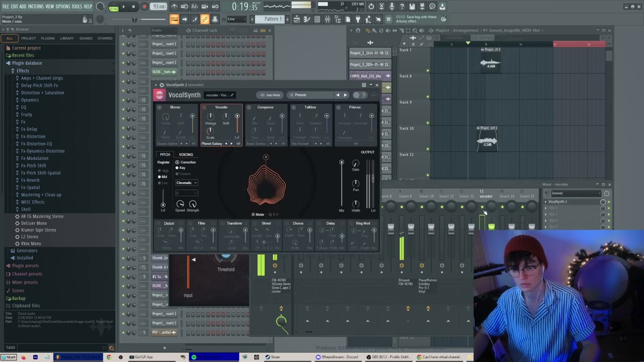Click the output Mix slider handle

[x=342, y=162]
